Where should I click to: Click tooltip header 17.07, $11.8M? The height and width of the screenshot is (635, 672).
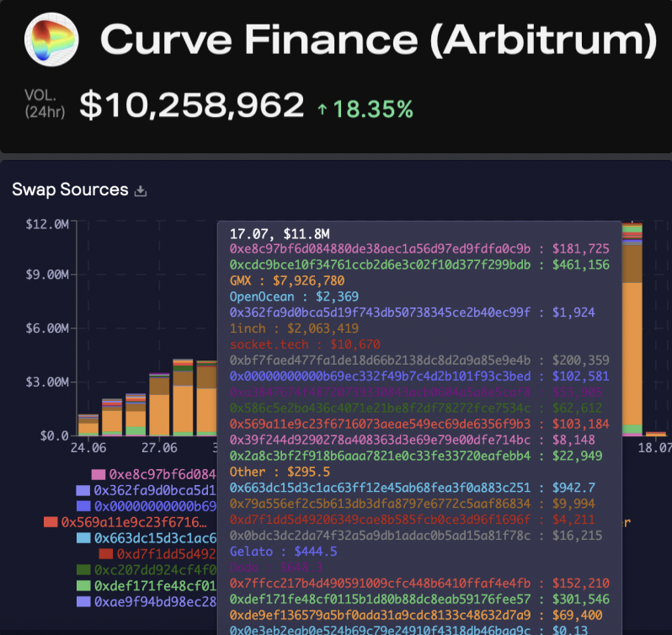point(280,234)
